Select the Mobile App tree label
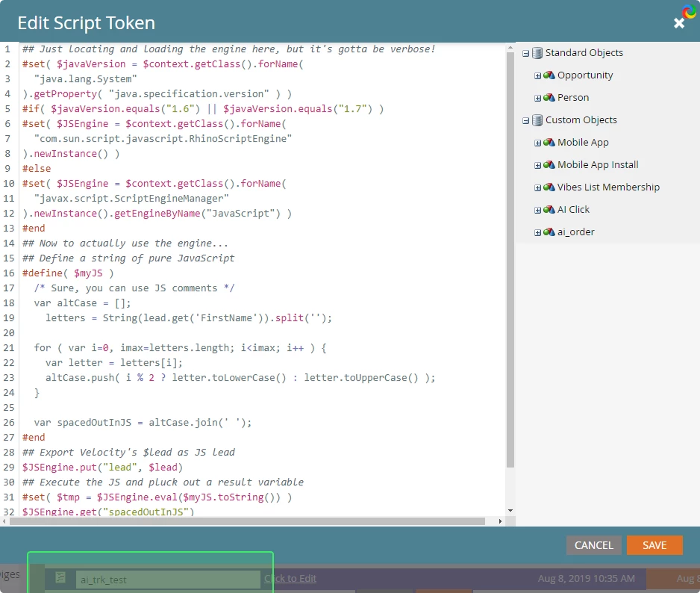 click(x=583, y=142)
